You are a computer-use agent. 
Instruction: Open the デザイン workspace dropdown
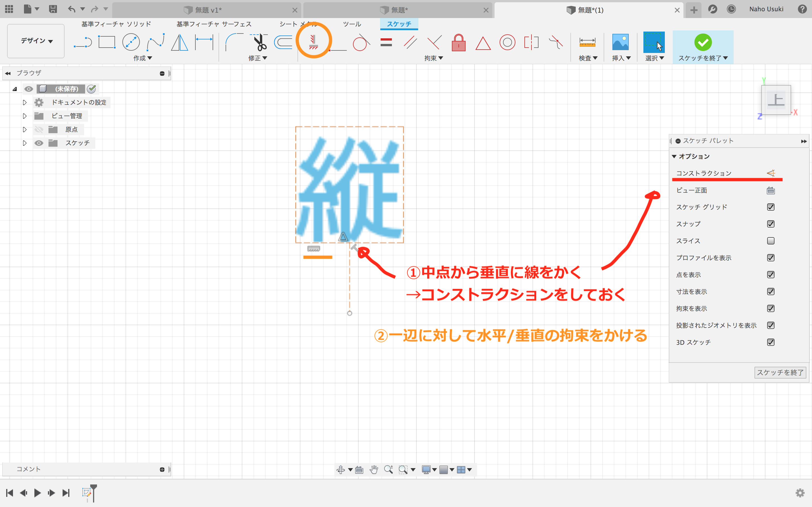[36, 41]
